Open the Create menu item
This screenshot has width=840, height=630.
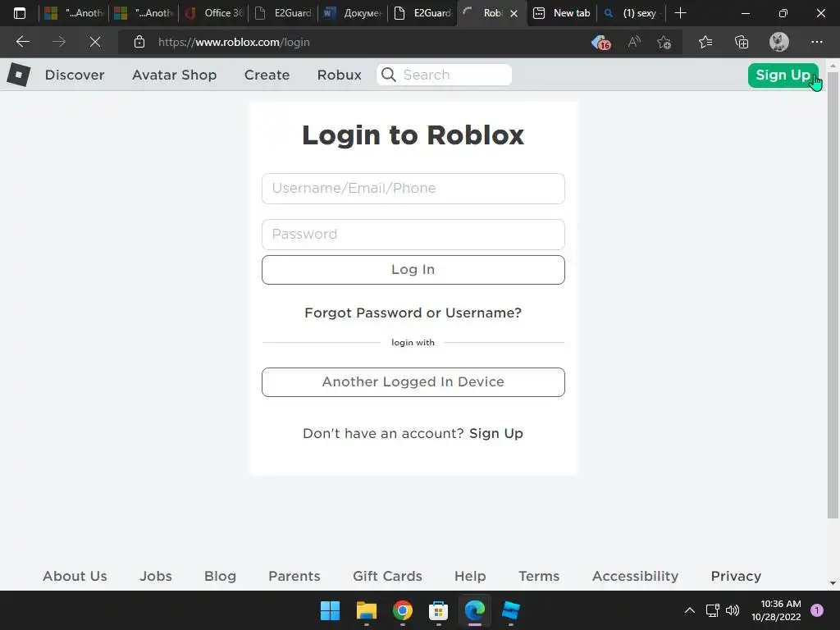click(x=267, y=75)
